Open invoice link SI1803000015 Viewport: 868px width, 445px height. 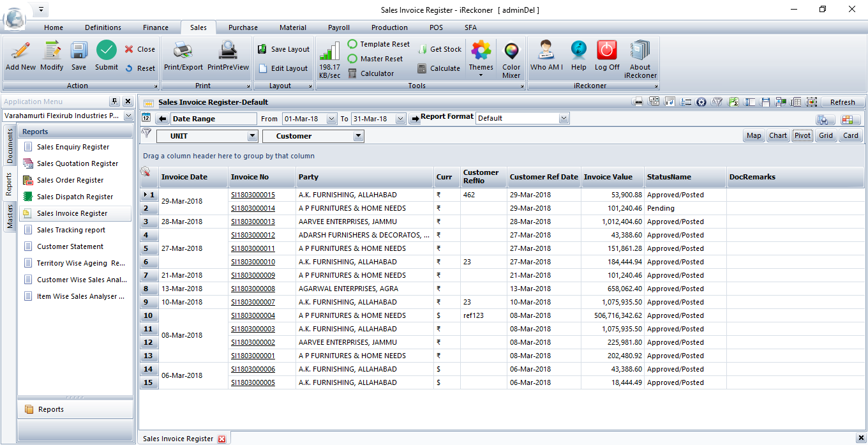click(253, 195)
